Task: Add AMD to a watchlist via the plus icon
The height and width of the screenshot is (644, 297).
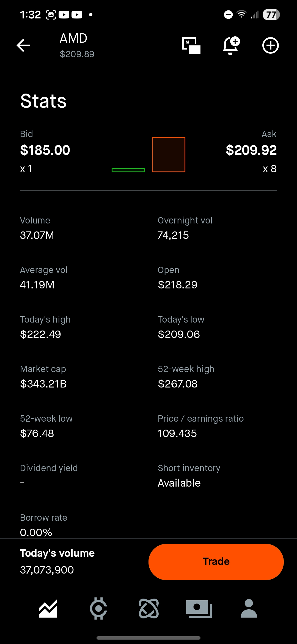Action: [270, 45]
